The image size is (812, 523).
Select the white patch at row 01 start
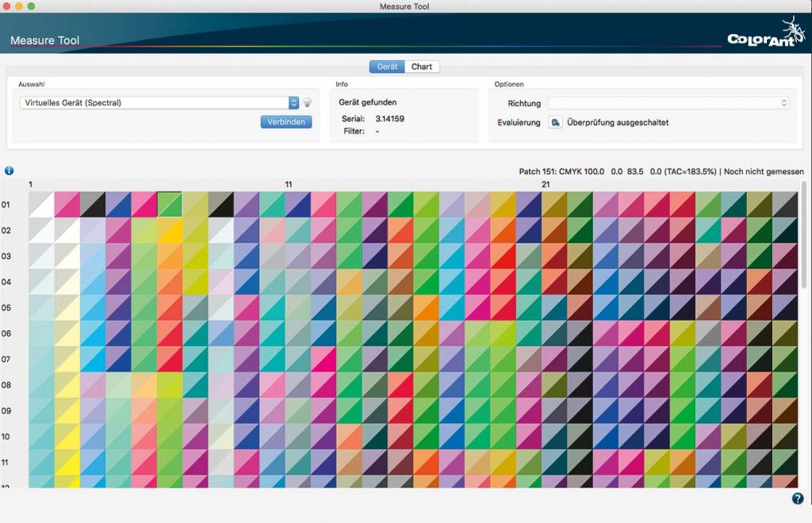tap(41, 204)
